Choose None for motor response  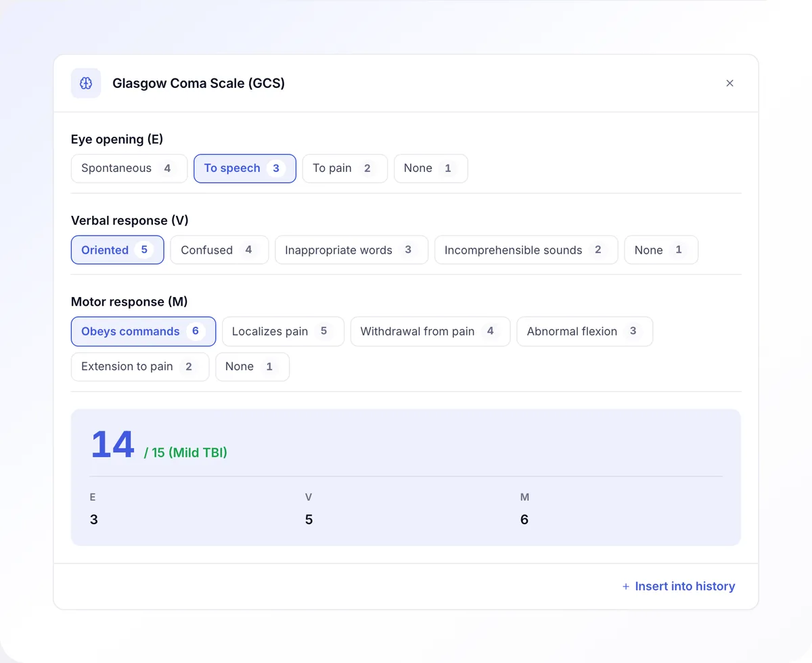(x=252, y=367)
